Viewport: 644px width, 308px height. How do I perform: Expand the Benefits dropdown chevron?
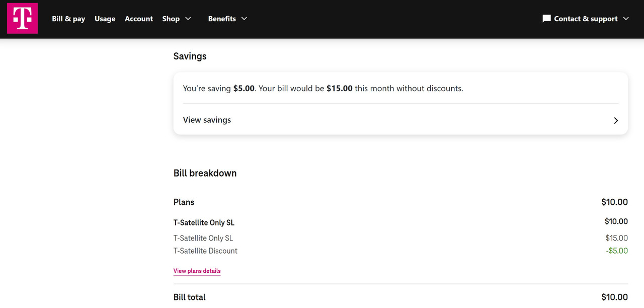[x=244, y=19]
